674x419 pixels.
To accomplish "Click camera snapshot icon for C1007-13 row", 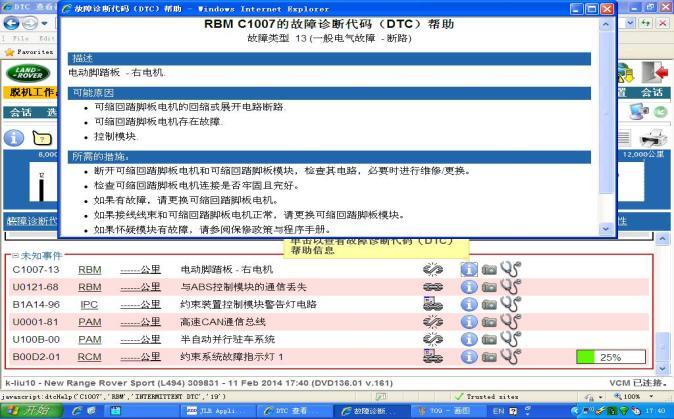I will click(489, 270).
